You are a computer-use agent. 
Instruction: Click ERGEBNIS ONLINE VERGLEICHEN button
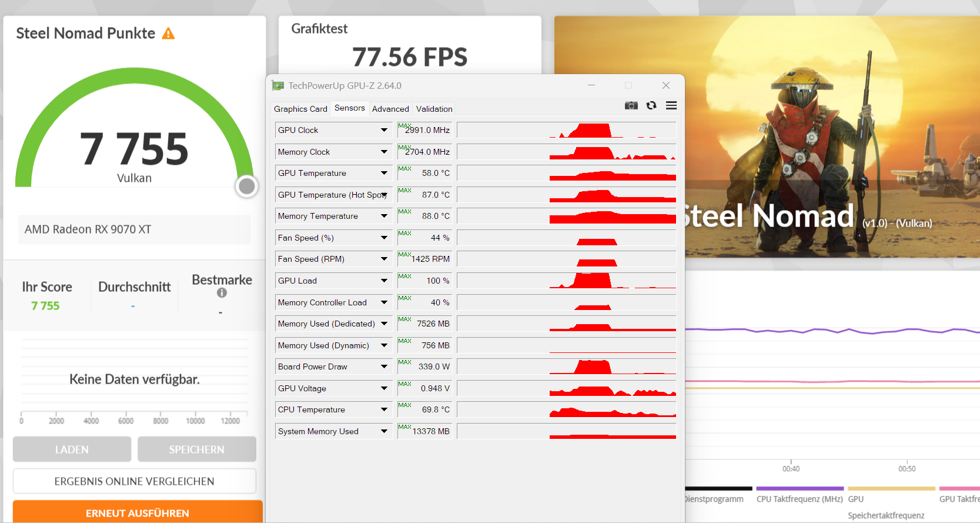coord(135,481)
